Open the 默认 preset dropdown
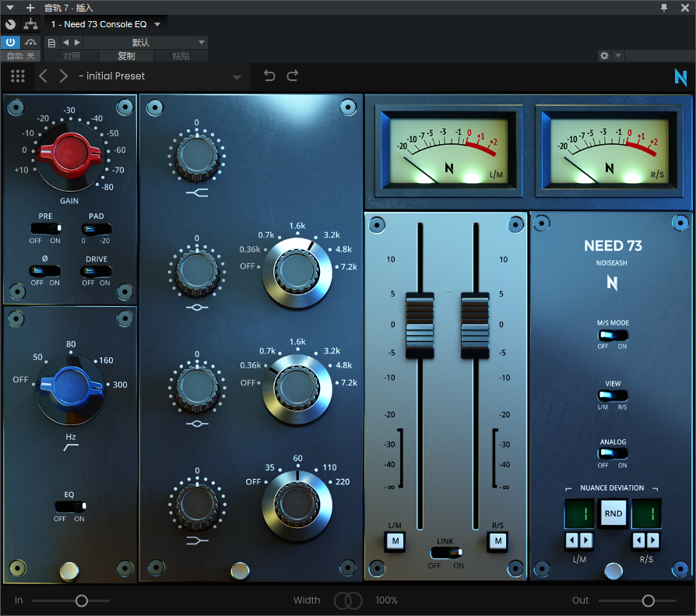 pos(145,43)
